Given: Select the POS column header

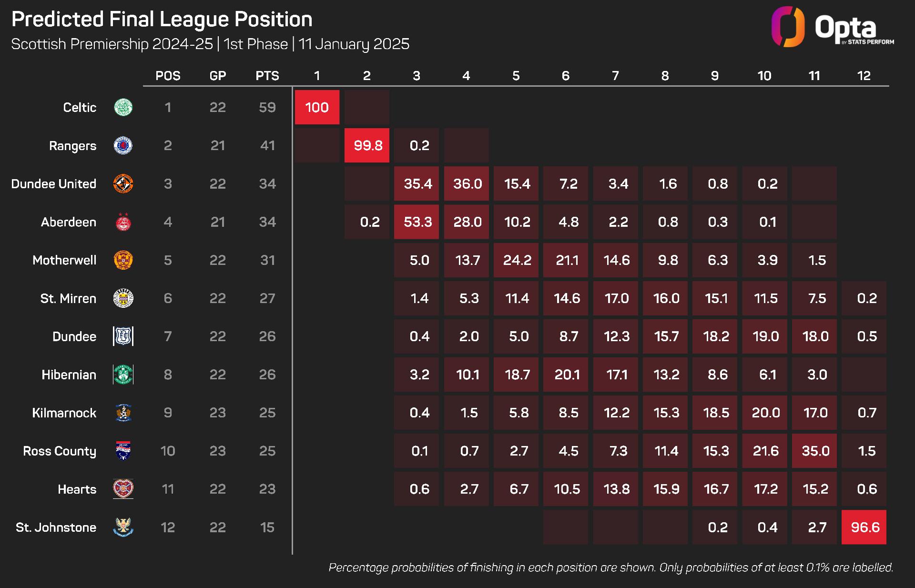Looking at the screenshot, I should pyautogui.click(x=168, y=76).
